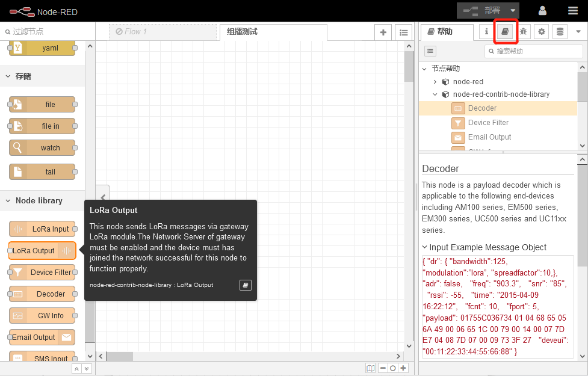Open the deploy options dropdown arrow
The image size is (588, 376).
pos(513,10)
